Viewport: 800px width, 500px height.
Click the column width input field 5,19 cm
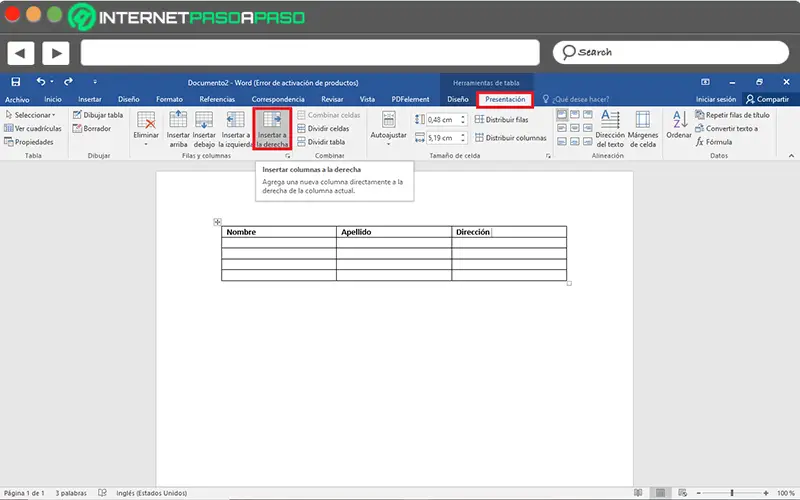coord(442,138)
